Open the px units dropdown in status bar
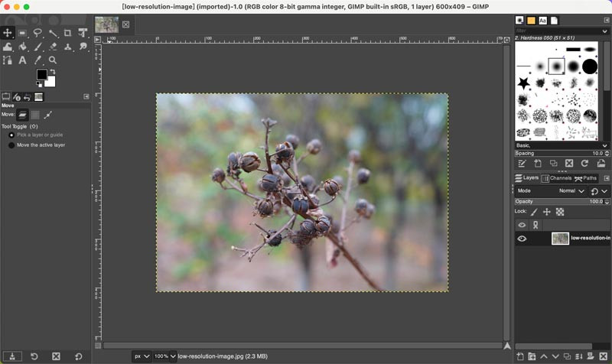This screenshot has width=612, height=364. 141,356
